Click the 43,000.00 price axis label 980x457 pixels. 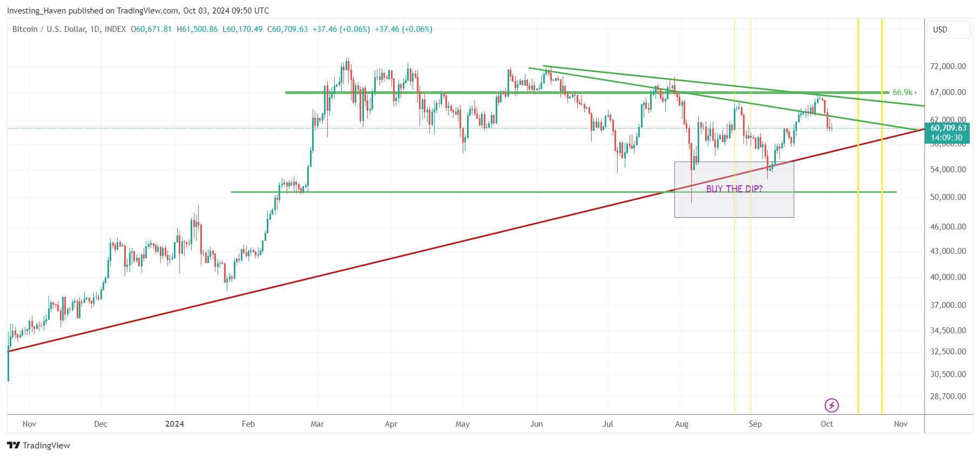pyautogui.click(x=948, y=251)
